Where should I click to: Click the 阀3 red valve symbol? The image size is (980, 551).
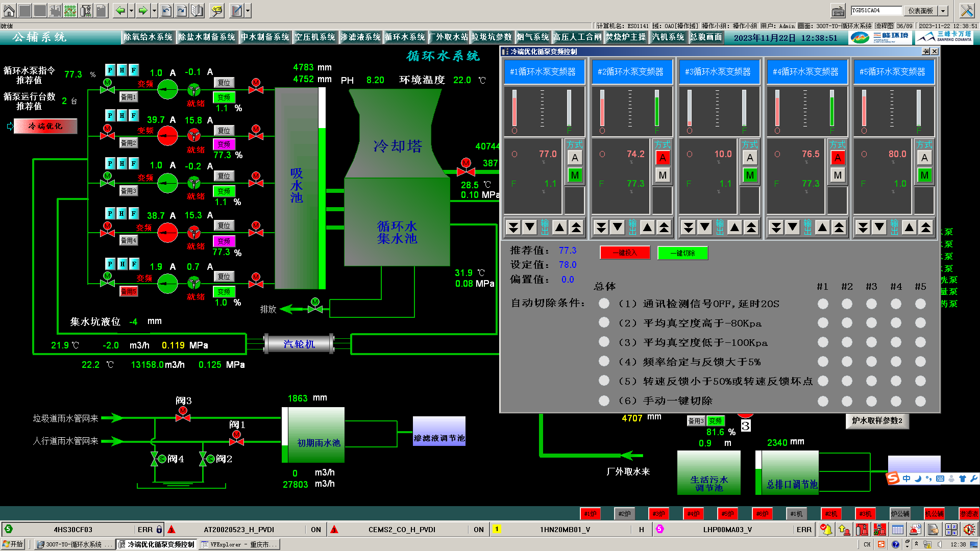tap(183, 415)
